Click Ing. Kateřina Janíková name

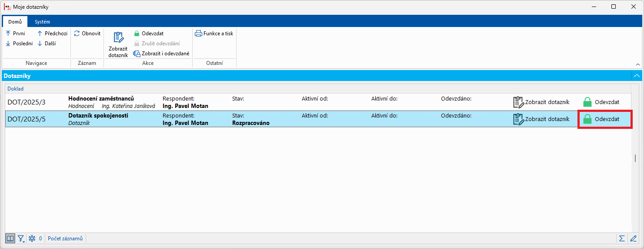[x=128, y=106]
